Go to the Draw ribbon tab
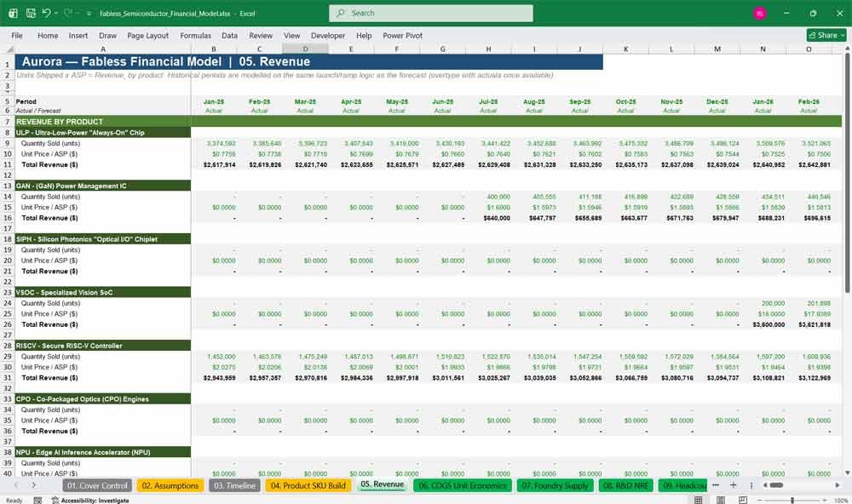Image resolution: width=852 pixels, height=504 pixels. tap(107, 35)
